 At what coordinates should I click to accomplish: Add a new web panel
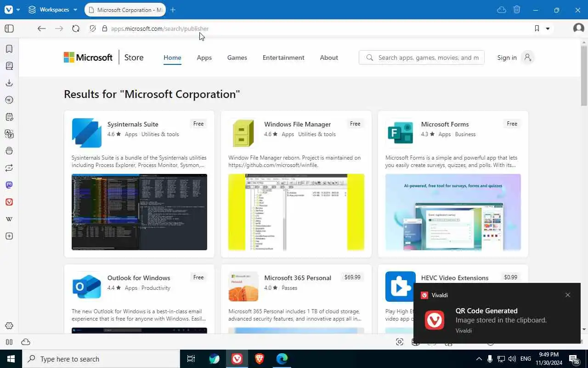point(9,236)
